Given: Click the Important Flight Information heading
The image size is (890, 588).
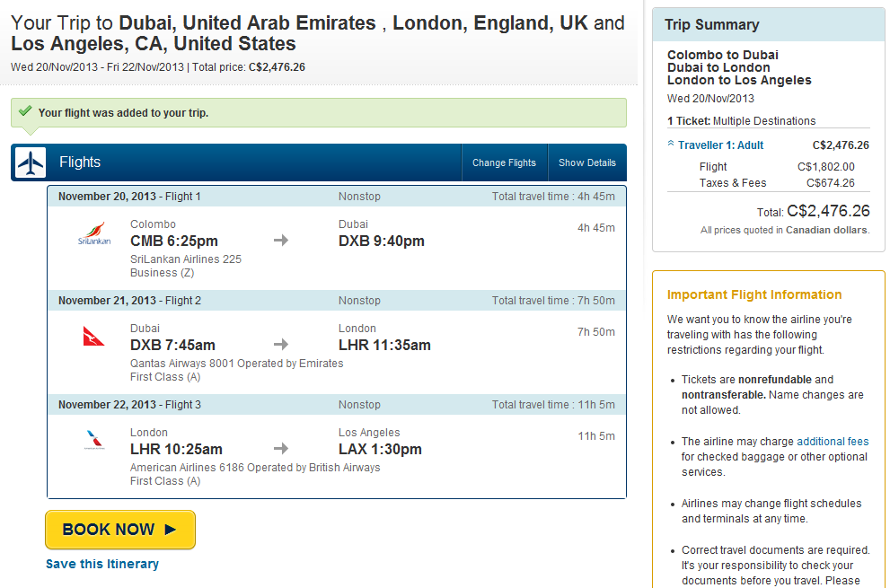Looking at the screenshot, I should coord(754,294).
